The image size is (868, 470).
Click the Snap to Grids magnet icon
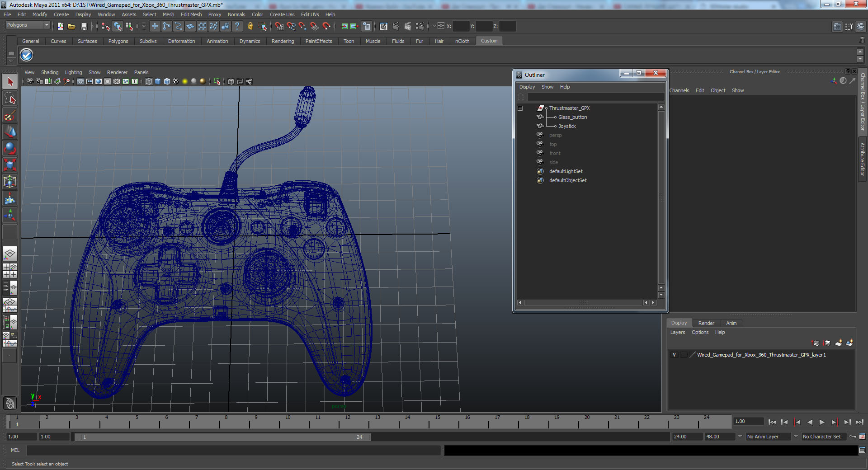(279, 26)
